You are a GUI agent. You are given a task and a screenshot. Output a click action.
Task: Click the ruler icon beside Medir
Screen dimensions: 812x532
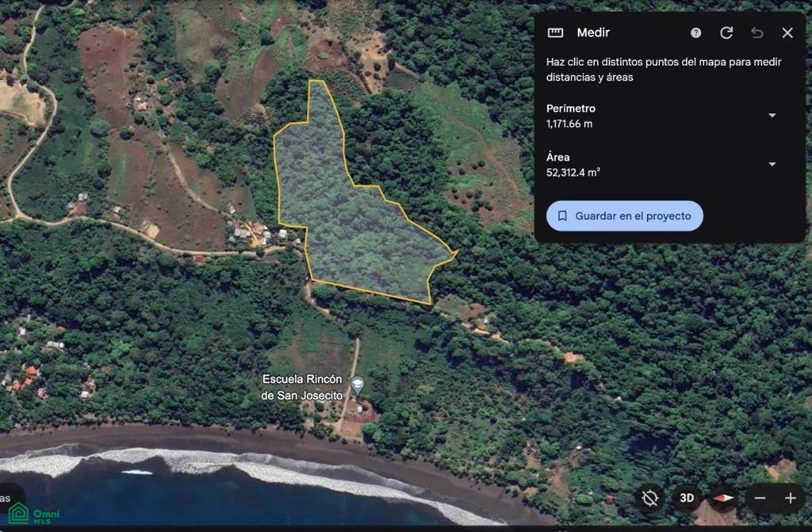[555, 33]
